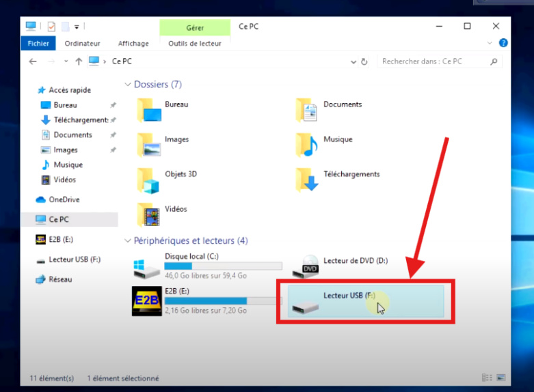
Task: Refresh the Ce PC view
Action: [364, 61]
